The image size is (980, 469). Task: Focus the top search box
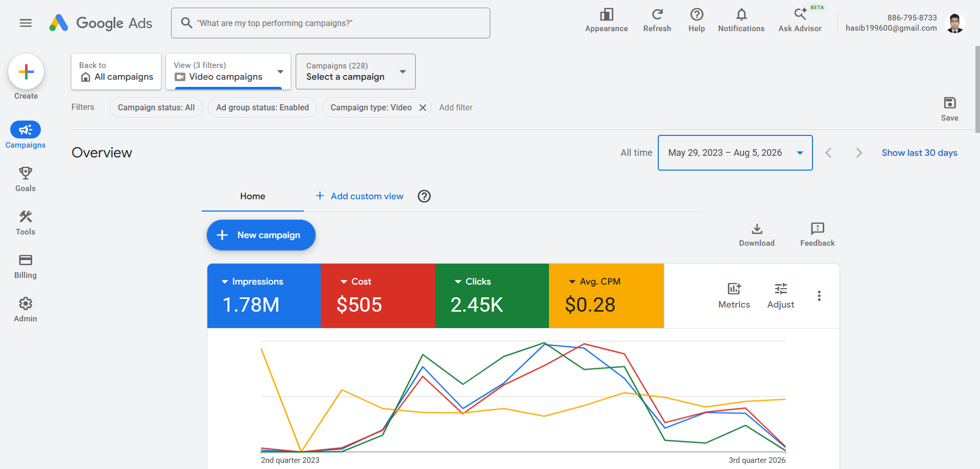(330, 23)
